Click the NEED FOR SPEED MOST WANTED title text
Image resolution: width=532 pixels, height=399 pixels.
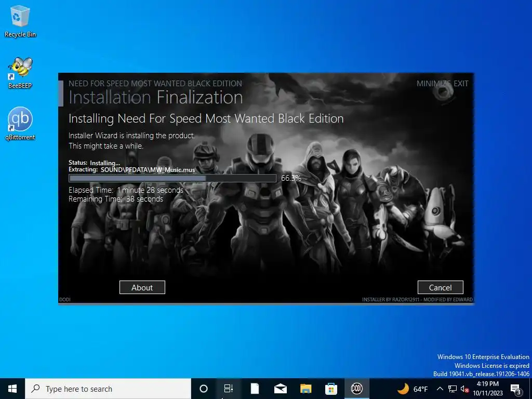pos(155,84)
